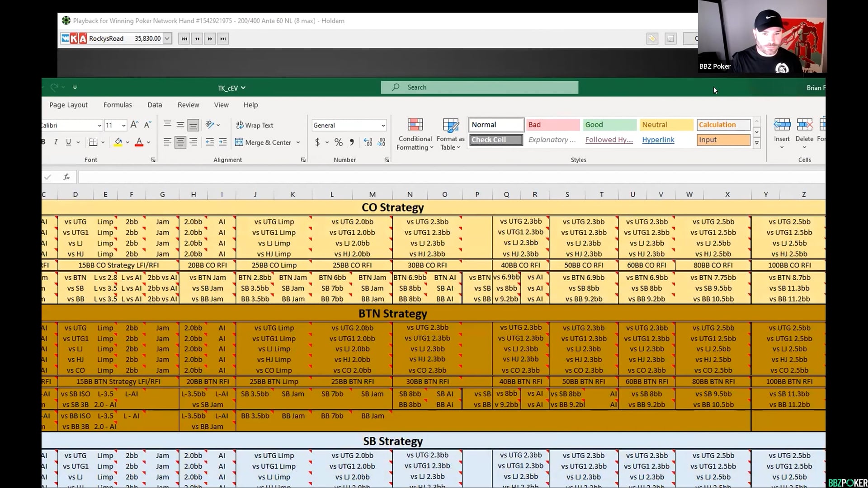The image size is (868, 488).
Task: Click the accounting dollar format icon
Action: tap(317, 142)
